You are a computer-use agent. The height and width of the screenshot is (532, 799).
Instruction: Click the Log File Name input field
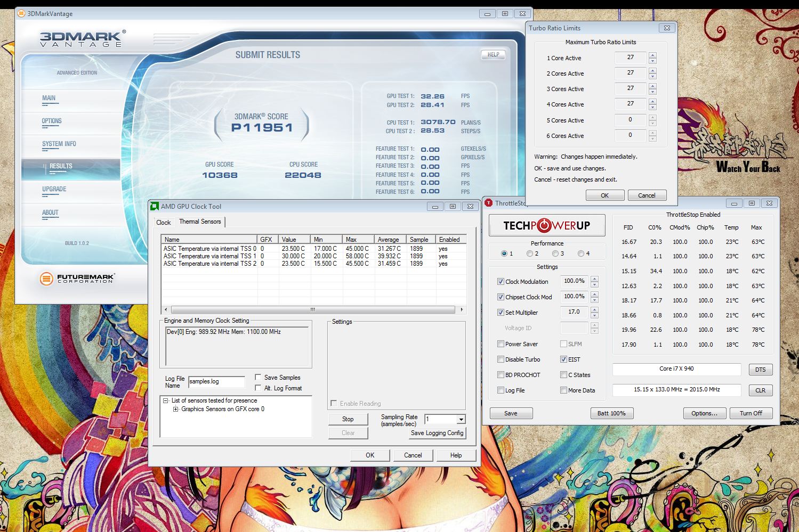coord(216,381)
